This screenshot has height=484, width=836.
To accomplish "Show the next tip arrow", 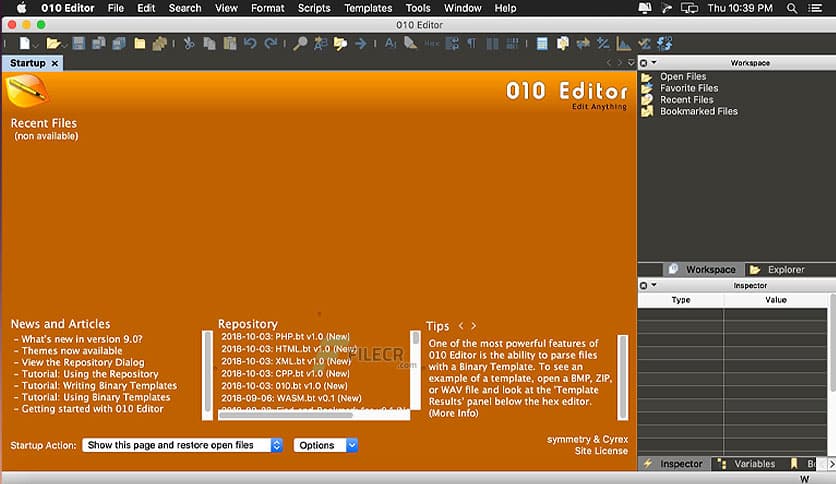I will pos(473,326).
